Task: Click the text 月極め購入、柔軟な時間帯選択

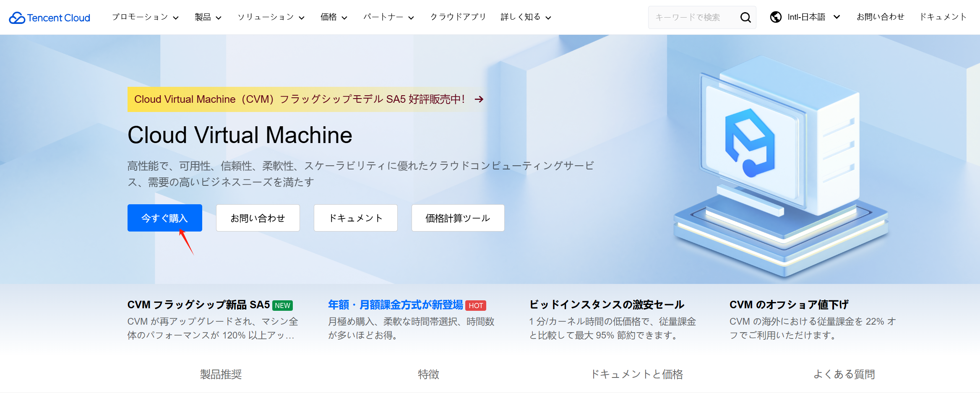Action: (411, 328)
